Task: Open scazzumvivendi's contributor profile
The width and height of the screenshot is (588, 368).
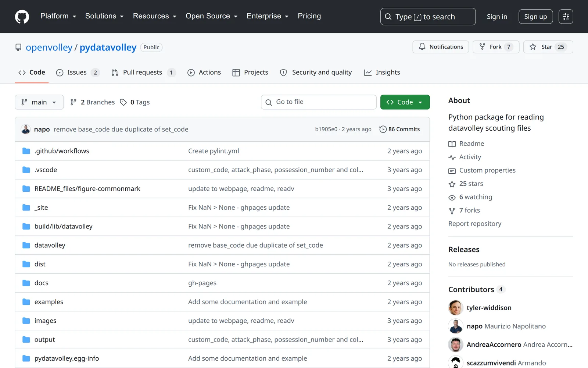Action: [491, 363]
